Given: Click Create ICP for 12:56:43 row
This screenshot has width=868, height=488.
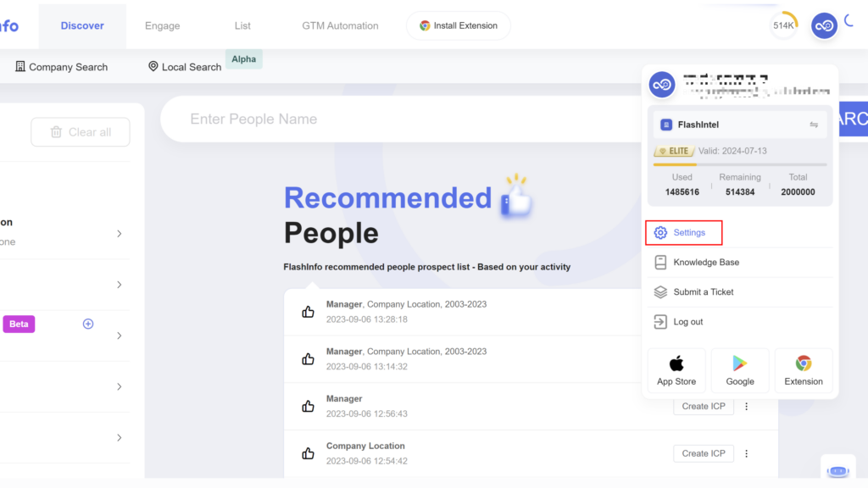Looking at the screenshot, I should tap(703, 406).
